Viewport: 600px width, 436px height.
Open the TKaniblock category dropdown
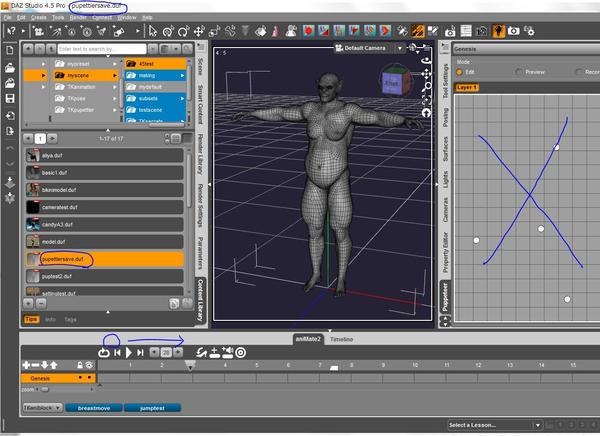click(42, 408)
